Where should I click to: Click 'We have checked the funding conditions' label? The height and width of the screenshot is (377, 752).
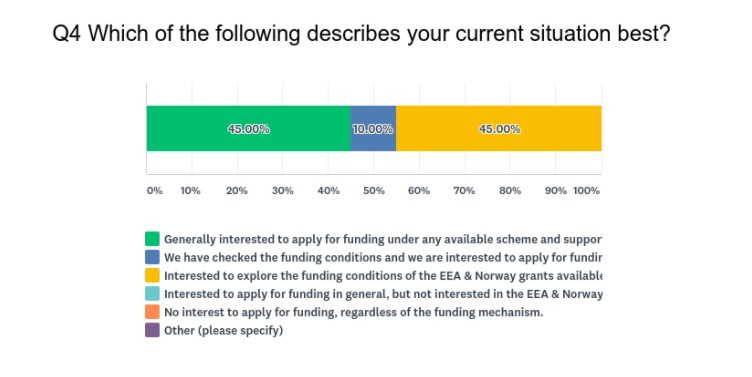[x=383, y=257]
